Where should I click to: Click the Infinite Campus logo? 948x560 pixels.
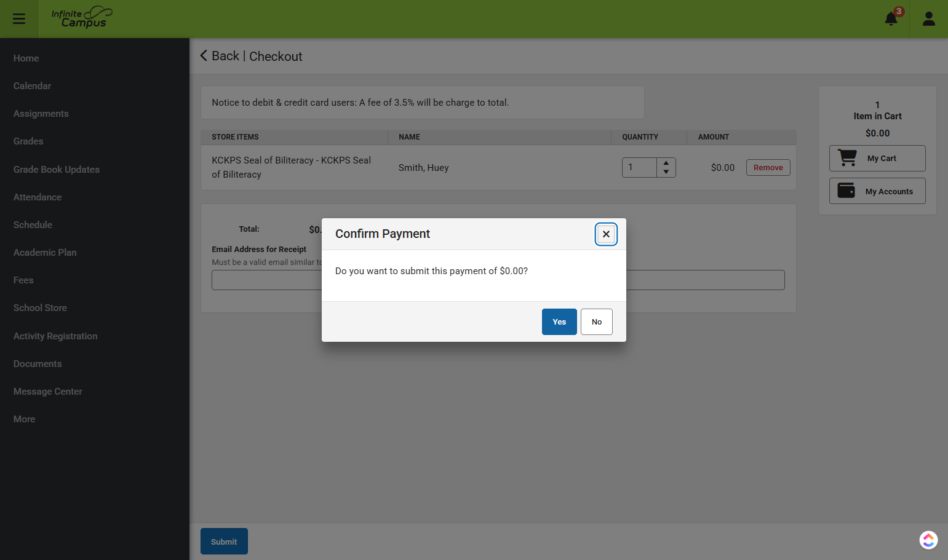pyautogui.click(x=82, y=18)
